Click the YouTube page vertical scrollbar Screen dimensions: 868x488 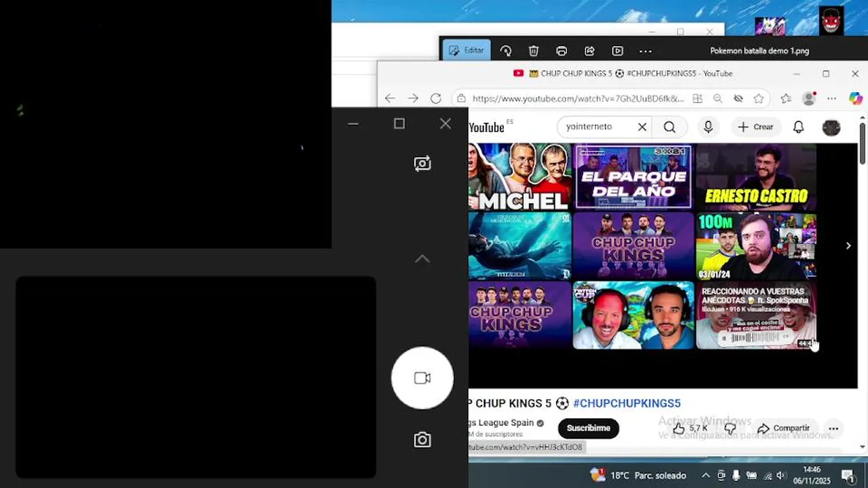(863, 144)
